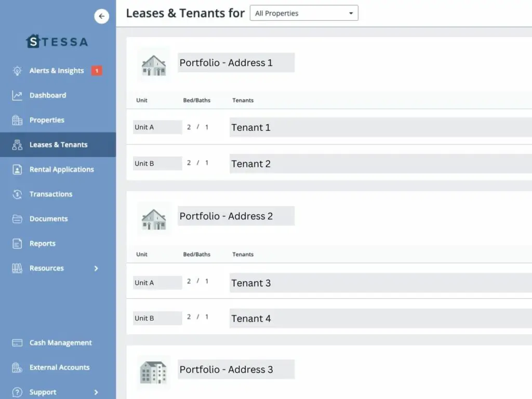The width and height of the screenshot is (532, 399).
Task: Click Bed/Baths value in Tenant 3 row
Action: coord(197,281)
